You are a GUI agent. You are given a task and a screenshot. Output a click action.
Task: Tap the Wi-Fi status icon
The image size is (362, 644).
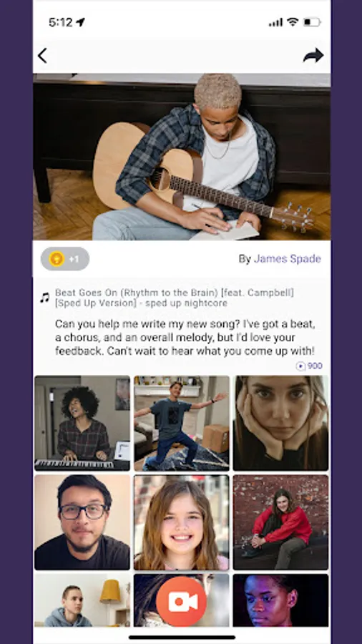(293, 22)
